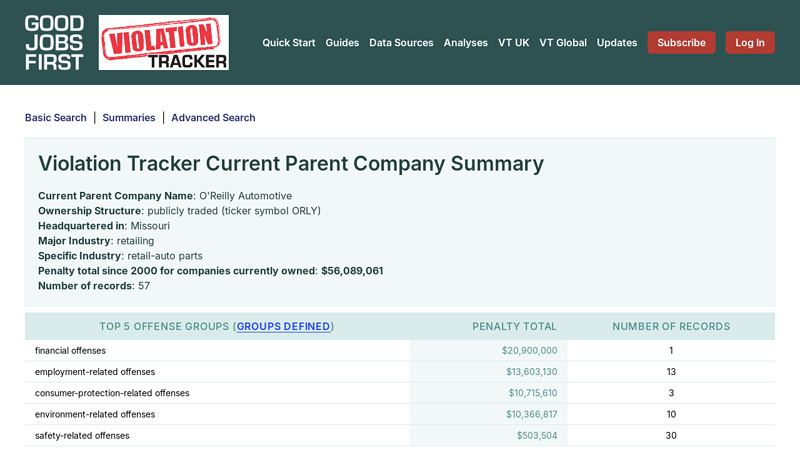The width and height of the screenshot is (800, 450).
Task: Click the Violation Tracker logo
Action: click(x=163, y=42)
